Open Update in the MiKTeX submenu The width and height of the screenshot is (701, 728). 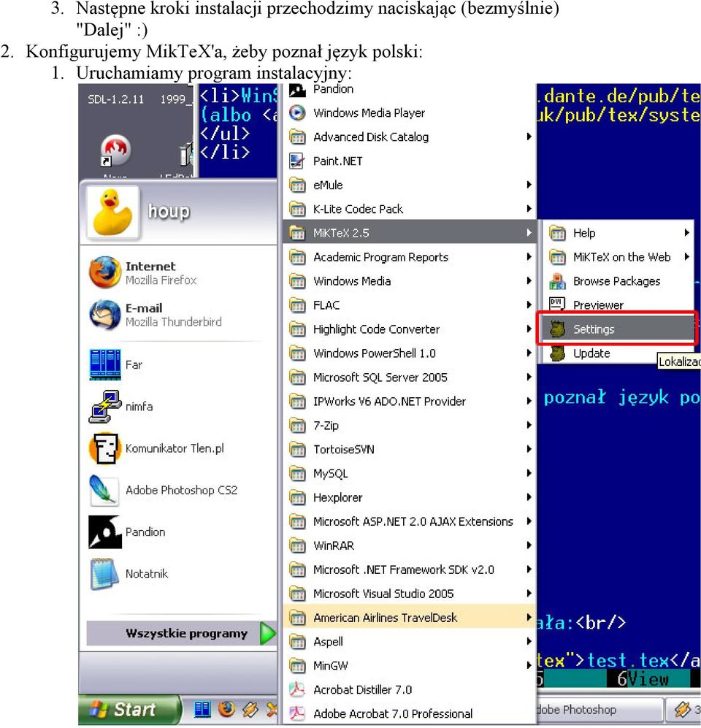click(618, 353)
